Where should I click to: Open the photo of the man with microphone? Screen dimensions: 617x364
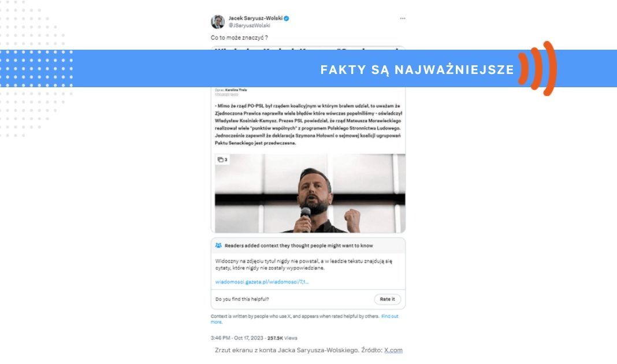310,193
